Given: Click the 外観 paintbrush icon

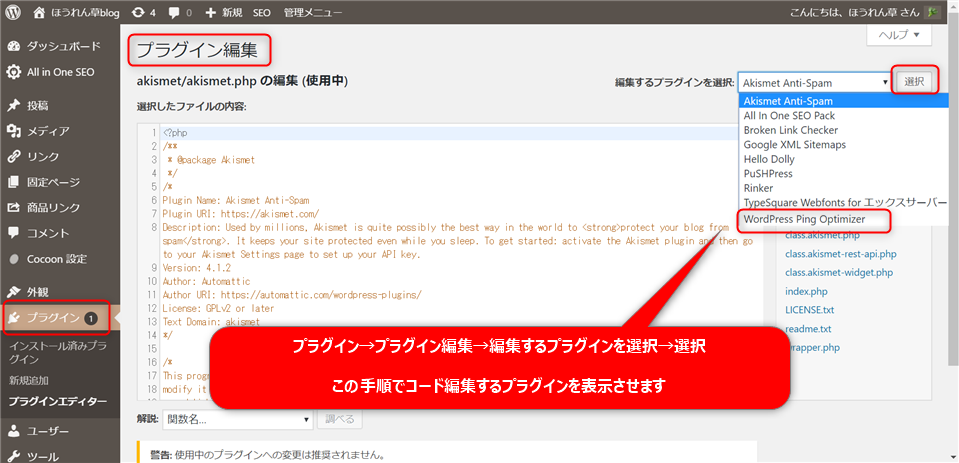Looking at the screenshot, I should click(x=14, y=292).
